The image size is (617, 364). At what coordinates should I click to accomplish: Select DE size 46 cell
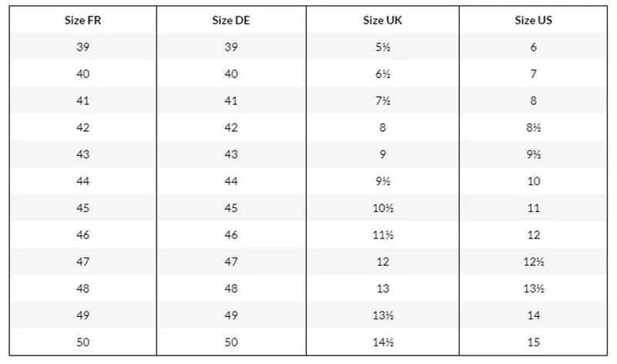pyautogui.click(x=231, y=235)
